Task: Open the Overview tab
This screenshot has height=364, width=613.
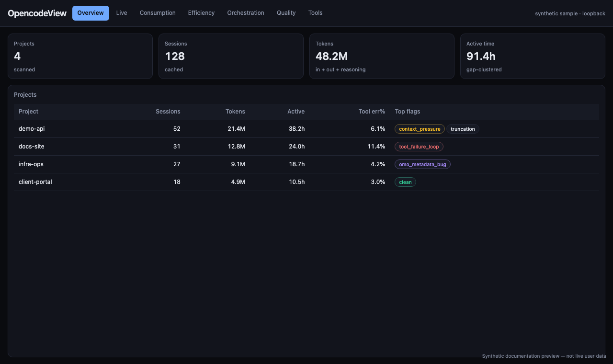Action: click(91, 13)
